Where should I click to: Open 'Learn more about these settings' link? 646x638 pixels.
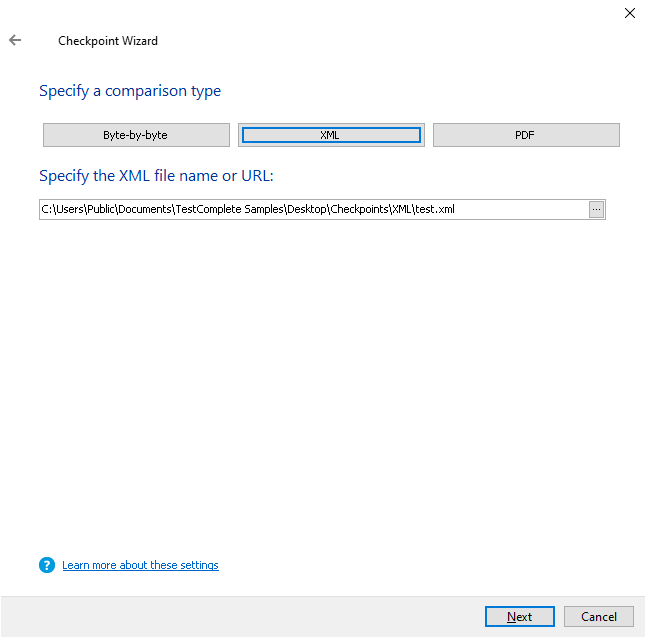pyautogui.click(x=140, y=565)
